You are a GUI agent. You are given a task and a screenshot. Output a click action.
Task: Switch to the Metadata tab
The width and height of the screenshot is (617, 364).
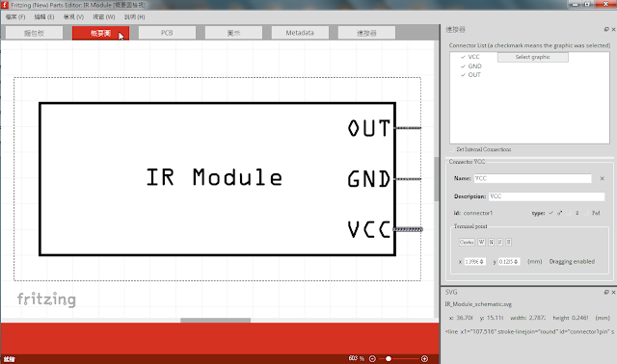pyautogui.click(x=300, y=33)
